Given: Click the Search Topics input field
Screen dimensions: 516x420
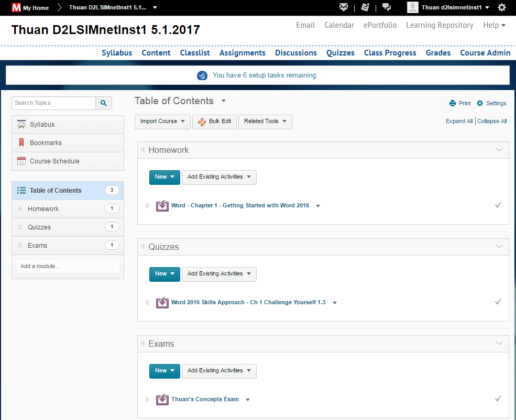Looking at the screenshot, I should [x=53, y=103].
